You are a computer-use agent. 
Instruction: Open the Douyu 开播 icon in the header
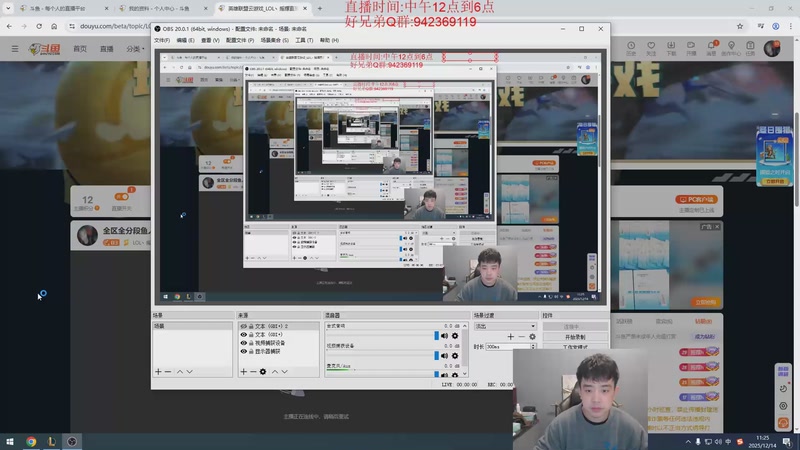(x=691, y=48)
